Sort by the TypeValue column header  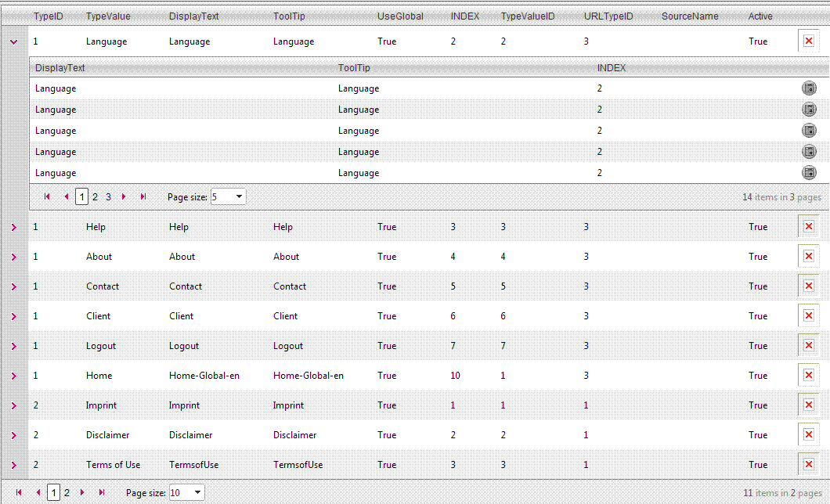108,16
